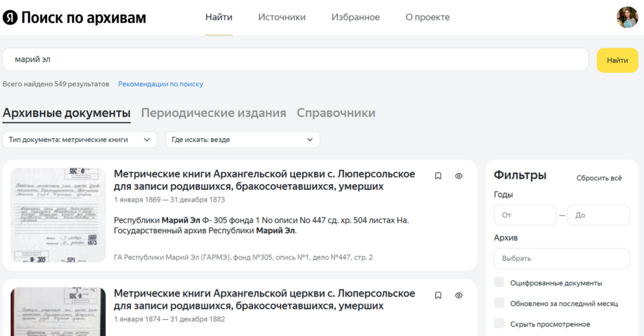This screenshot has width=644, height=336.
Task: Switch to Справочники tab
Action: click(336, 113)
